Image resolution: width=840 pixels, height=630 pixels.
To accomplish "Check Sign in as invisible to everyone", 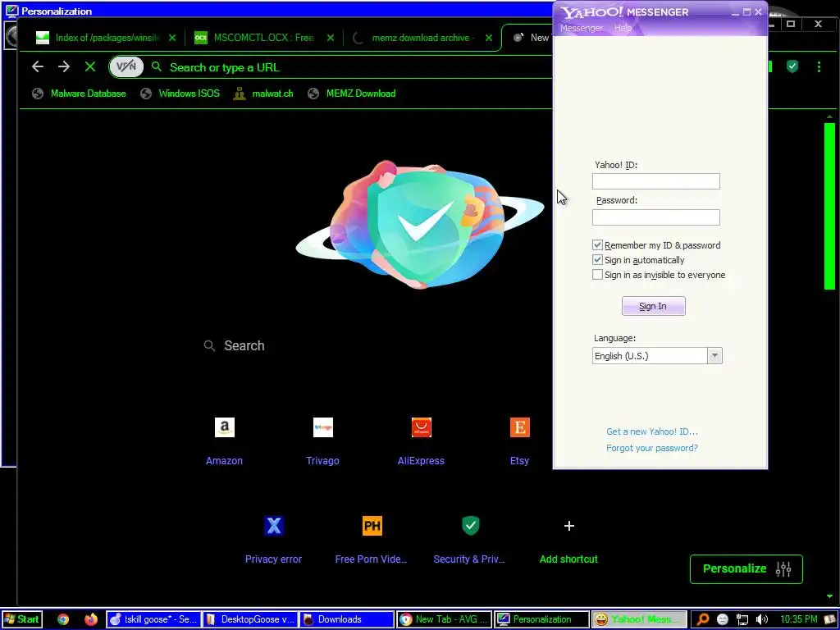I will (597, 275).
